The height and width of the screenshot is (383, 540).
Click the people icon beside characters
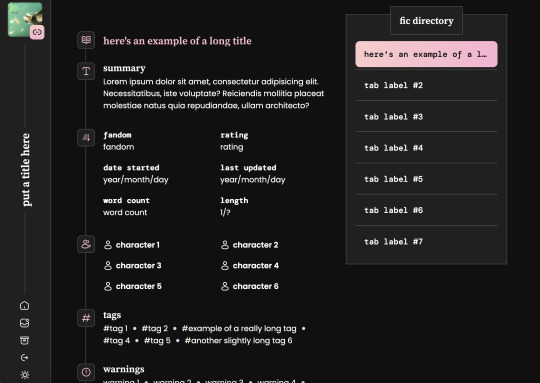click(x=86, y=244)
